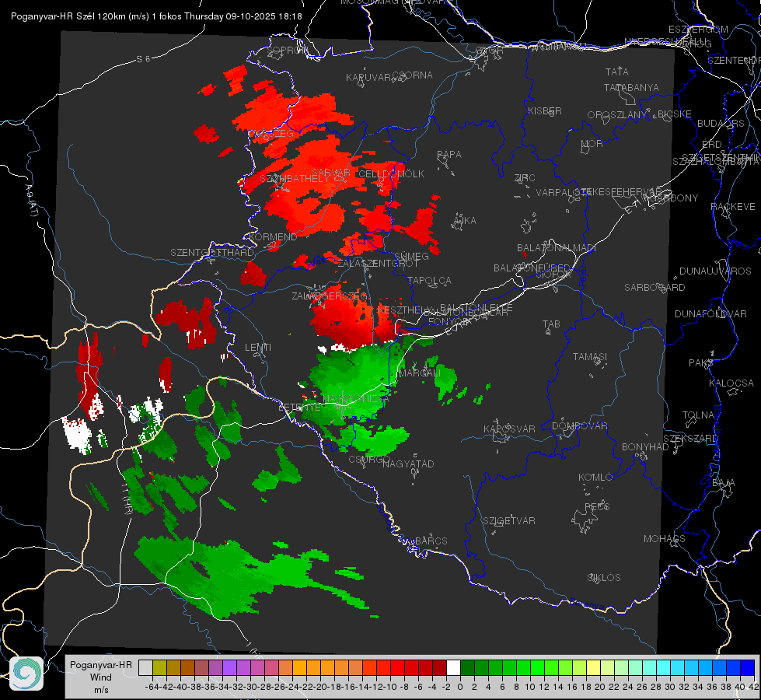Click the VÁRPALOTA city label
Image resolution: width=761 pixels, height=700 pixels.
564,192
